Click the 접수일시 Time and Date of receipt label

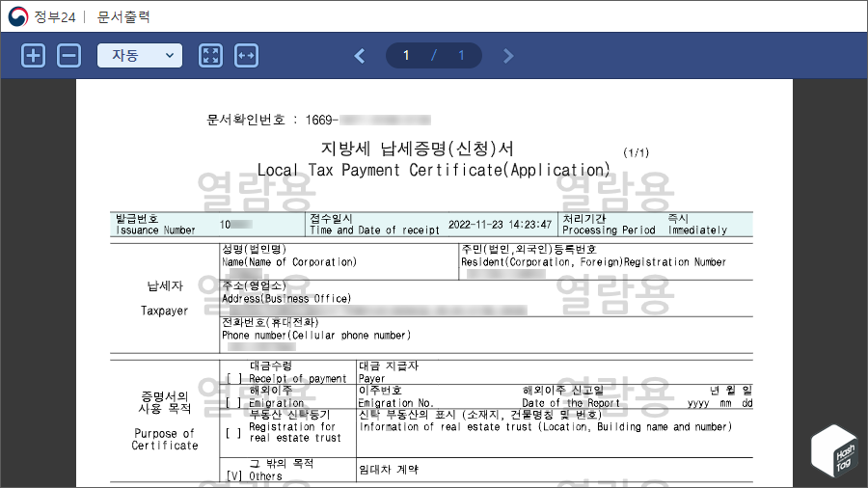tap(375, 224)
